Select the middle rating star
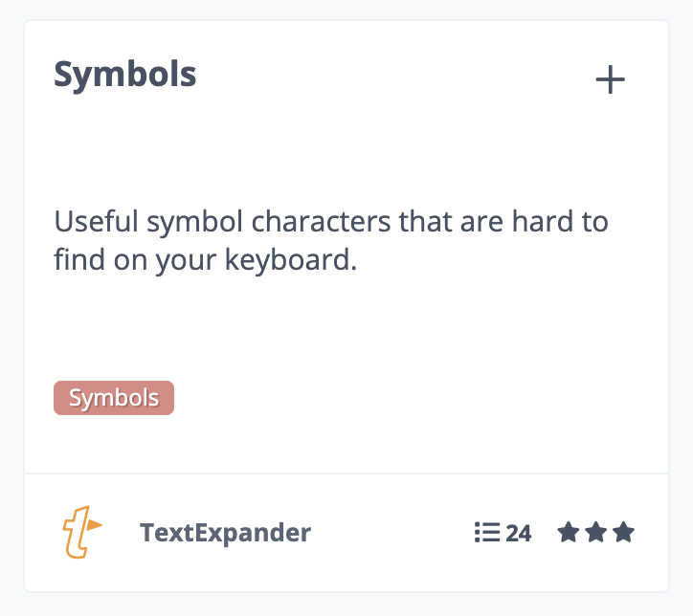The image size is (693, 616). pos(595,532)
